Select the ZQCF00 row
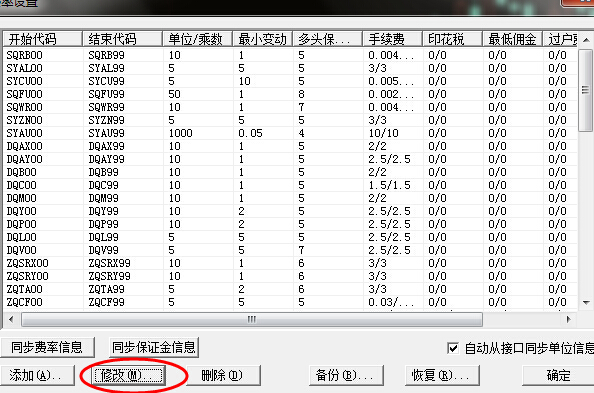The width and height of the screenshot is (594, 393). coord(290,302)
